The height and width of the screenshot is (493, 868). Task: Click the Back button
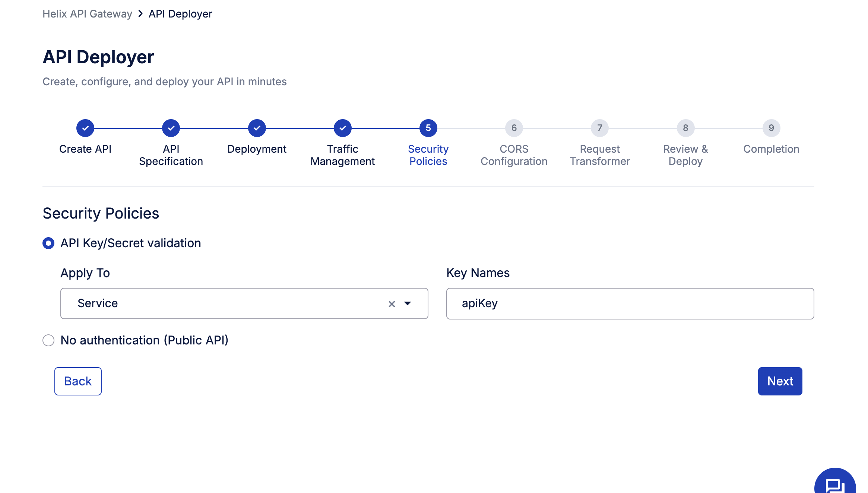78,381
